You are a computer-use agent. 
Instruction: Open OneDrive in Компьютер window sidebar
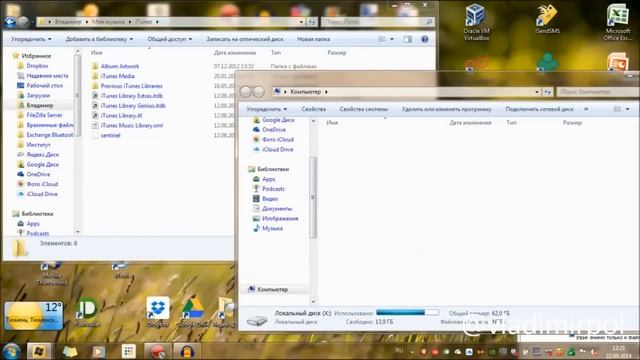click(274, 129)
